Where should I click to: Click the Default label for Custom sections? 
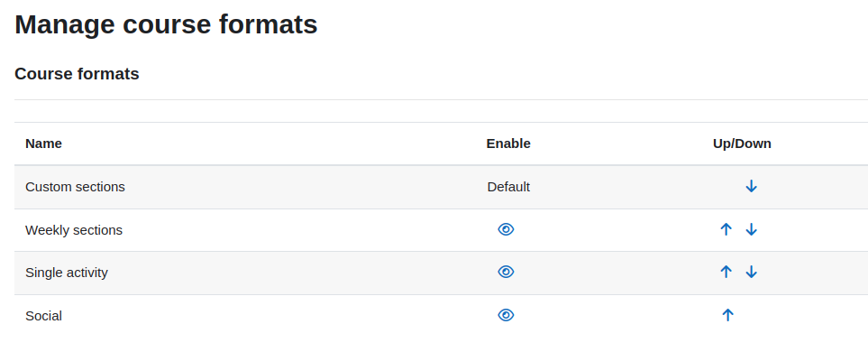click(508, 187)
